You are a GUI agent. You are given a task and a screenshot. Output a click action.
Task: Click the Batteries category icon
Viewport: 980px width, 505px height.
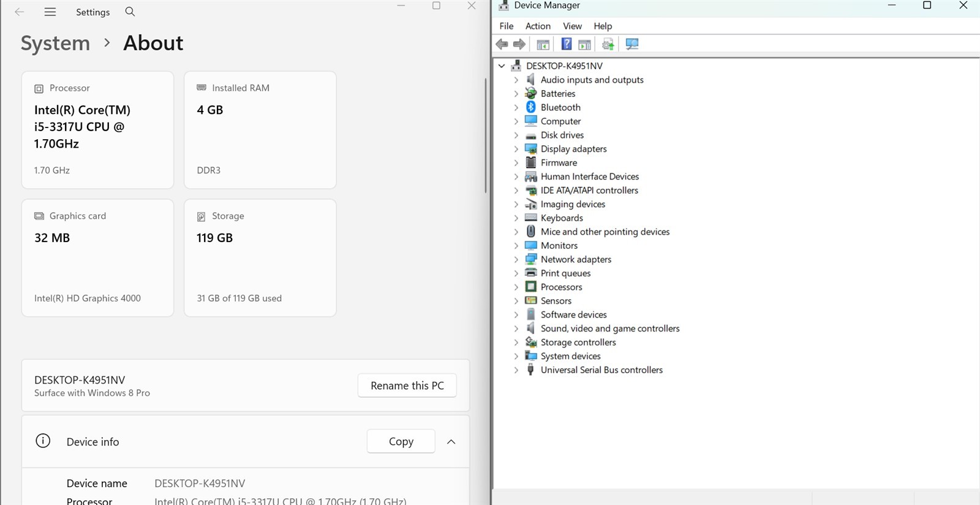(x=531, y=93)
